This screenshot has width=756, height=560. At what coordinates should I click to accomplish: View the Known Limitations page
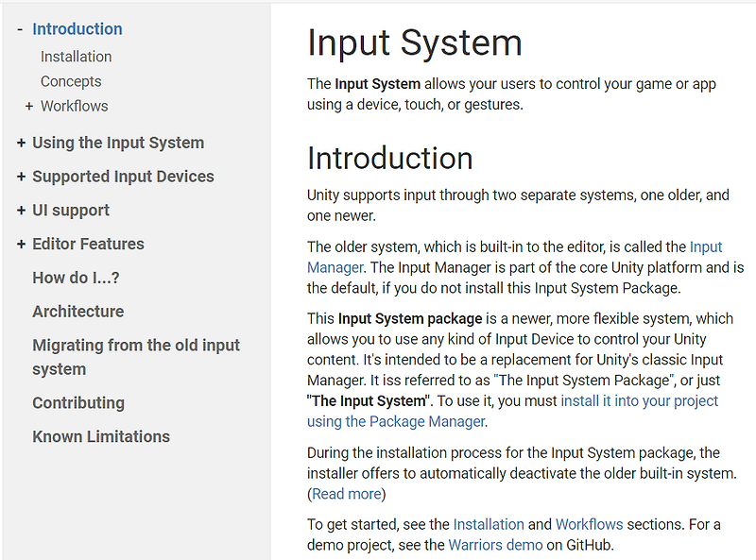(x=101, y=436)
